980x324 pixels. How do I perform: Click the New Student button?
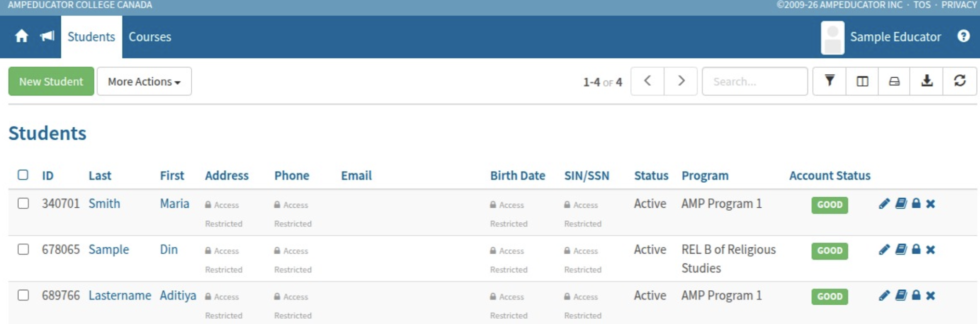coord(51,81)
